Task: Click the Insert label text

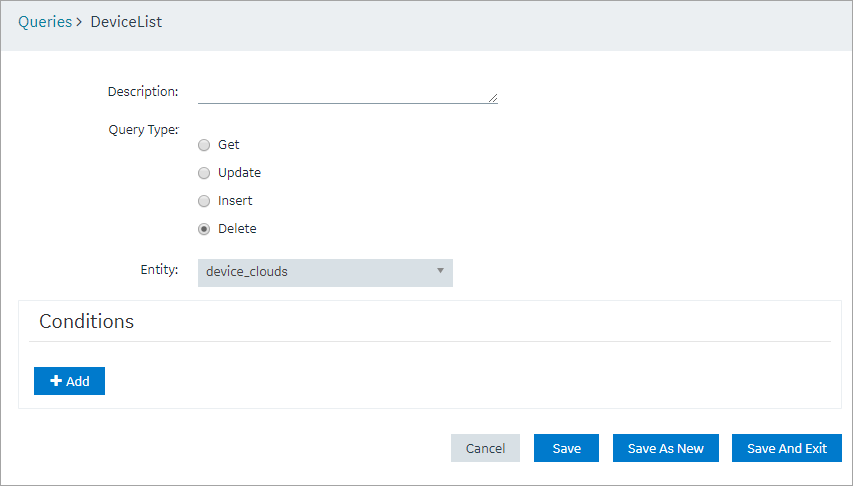Action: coord(235,200)
